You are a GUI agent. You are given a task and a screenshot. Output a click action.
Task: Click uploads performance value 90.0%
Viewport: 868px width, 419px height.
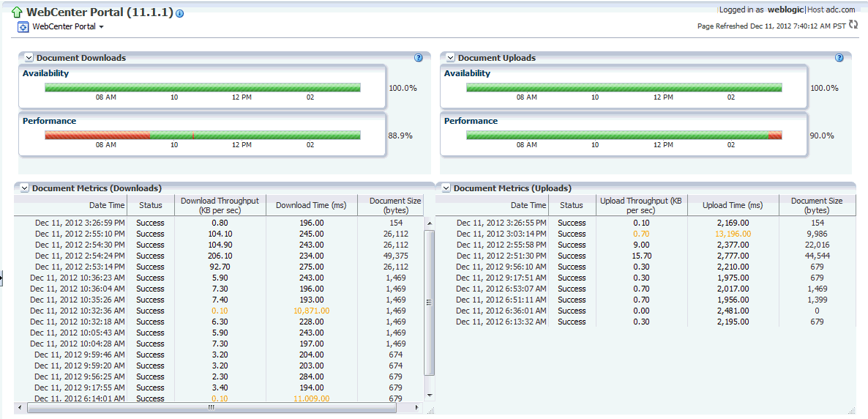822,136
